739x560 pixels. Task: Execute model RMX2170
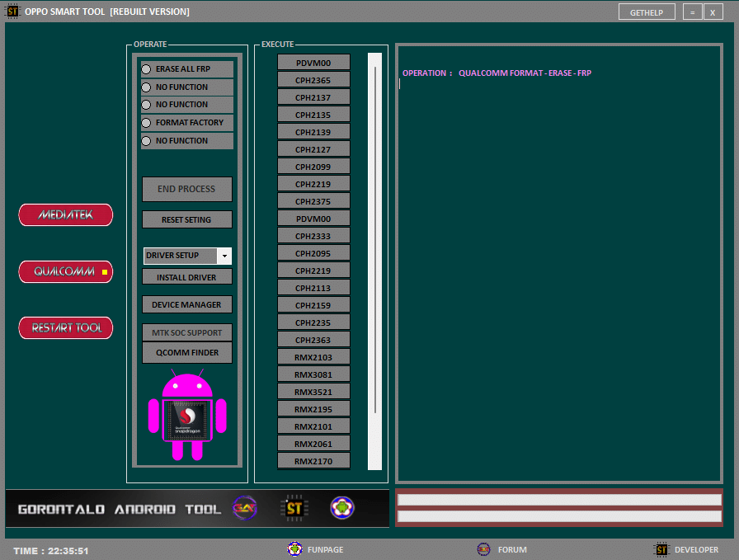click(313, 461)
